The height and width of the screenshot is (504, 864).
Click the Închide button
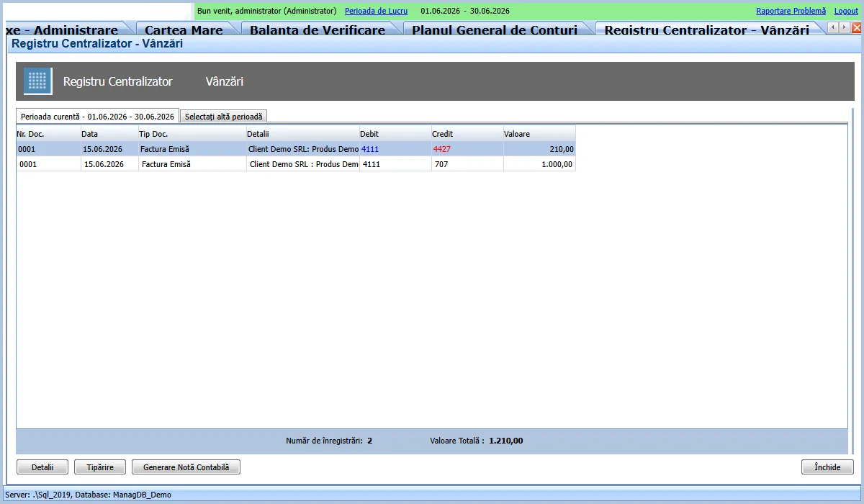(x=827, y=467)
